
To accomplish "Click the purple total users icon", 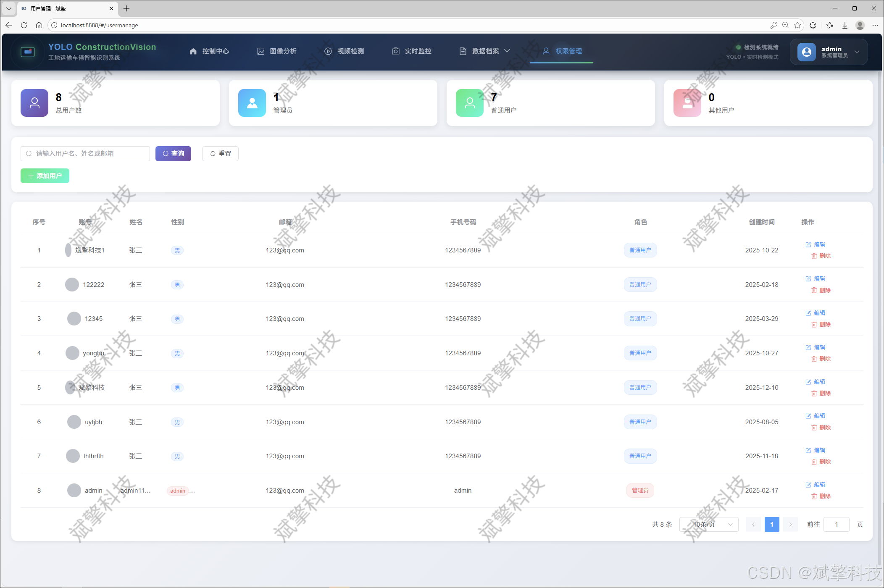I will coord(34,103).
